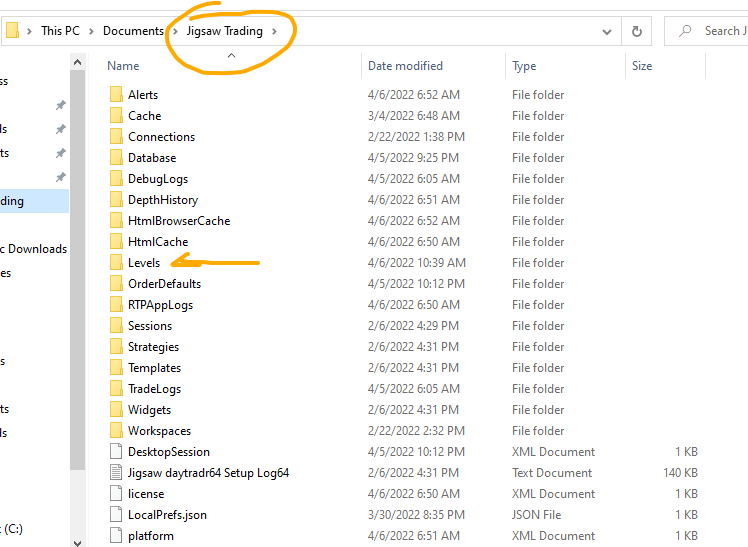Select the Workspaces folder name
Screen dimensions: 748x547
coord(159,431)
